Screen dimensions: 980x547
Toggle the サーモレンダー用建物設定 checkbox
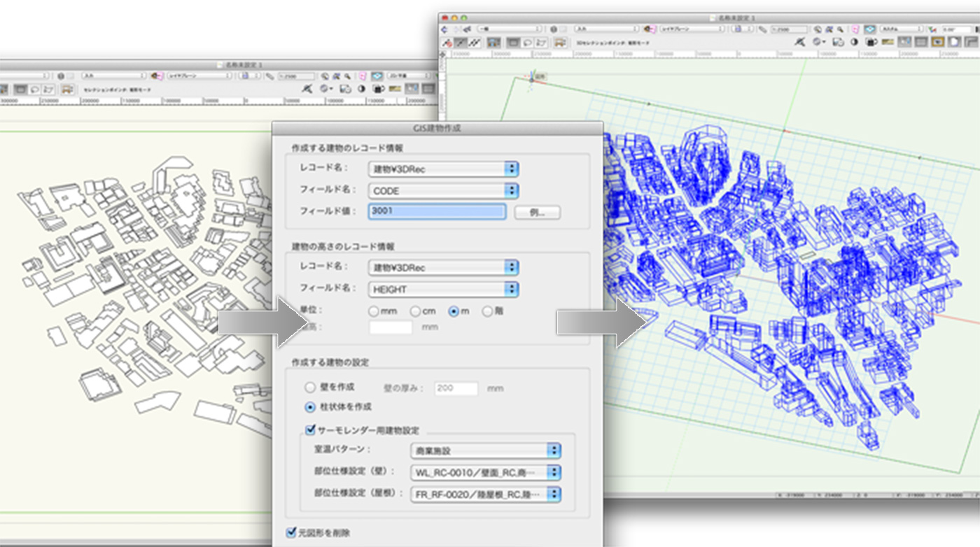click(310, 431)
